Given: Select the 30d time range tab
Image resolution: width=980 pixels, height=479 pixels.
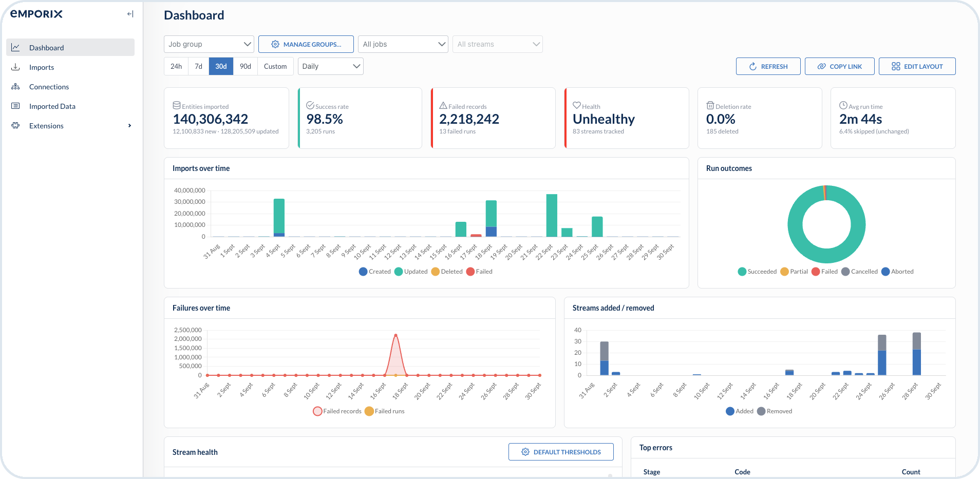Looking at the screenshot, I should [221, 66].
